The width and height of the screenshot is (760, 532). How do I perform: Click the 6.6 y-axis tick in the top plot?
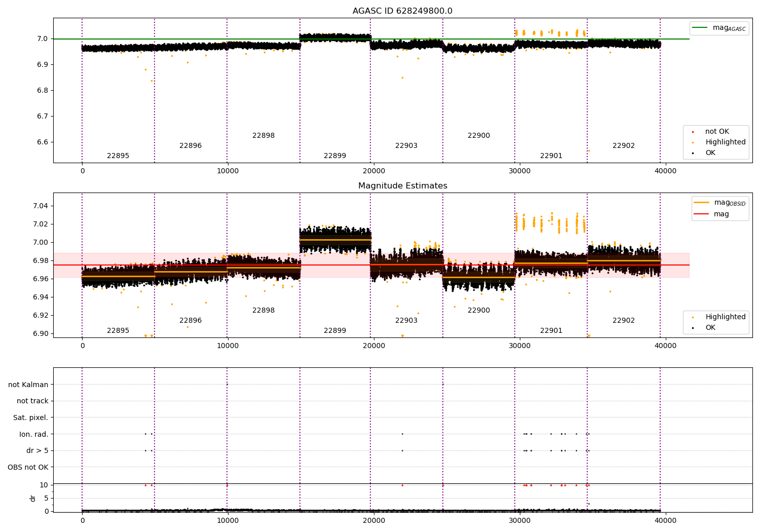coord(43,142)
